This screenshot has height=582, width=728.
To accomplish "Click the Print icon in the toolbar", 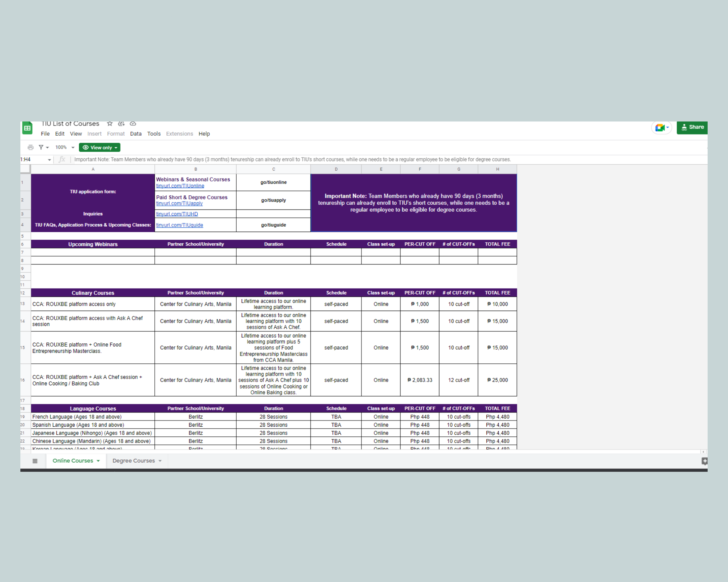I will [31, 147].
